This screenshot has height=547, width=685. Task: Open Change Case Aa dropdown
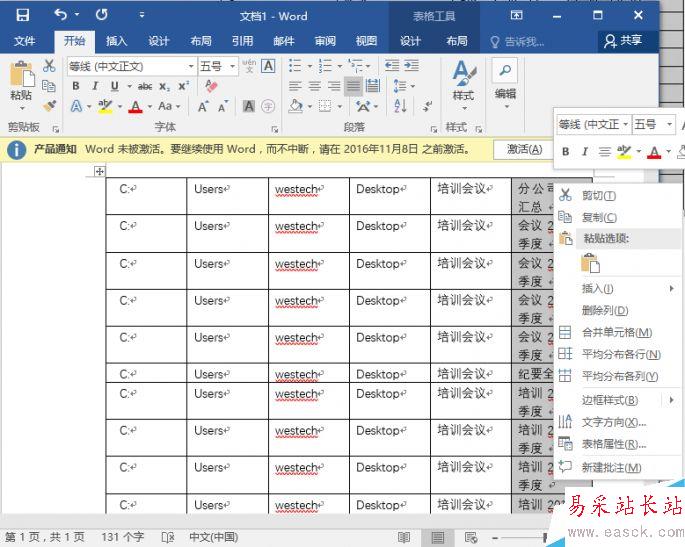pyautogui.click(x=169, y=106)
